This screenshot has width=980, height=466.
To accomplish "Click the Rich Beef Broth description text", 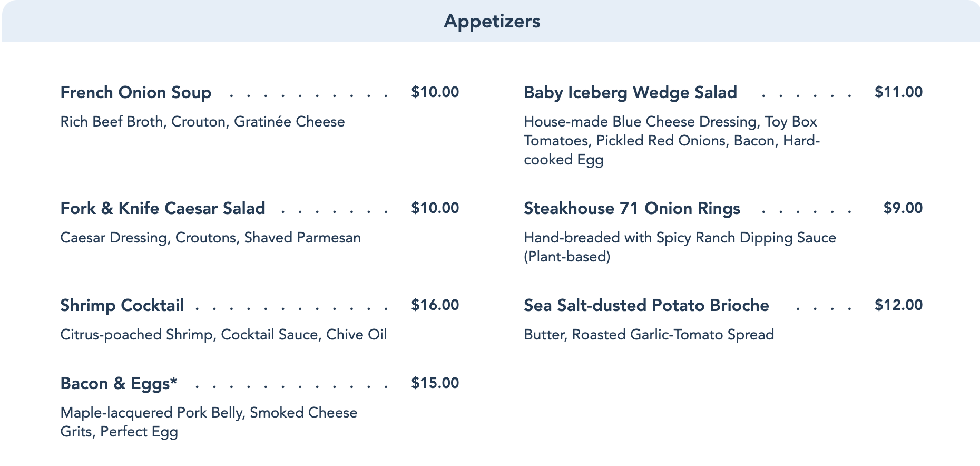I will [x=202, y=122].
